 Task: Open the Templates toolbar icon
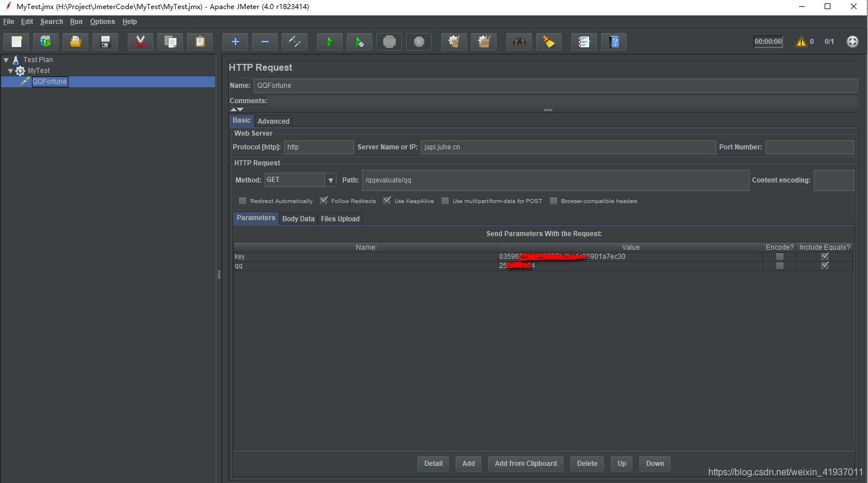click(x=46, y=42)
